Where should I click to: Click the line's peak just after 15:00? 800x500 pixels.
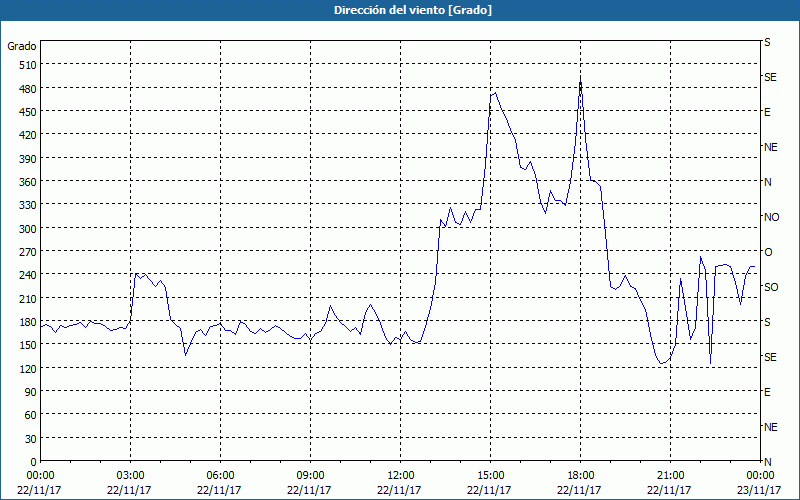pos(495,92)
